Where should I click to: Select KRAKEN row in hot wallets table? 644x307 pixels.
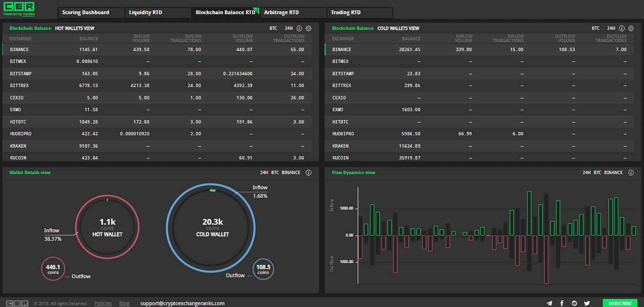157,146
